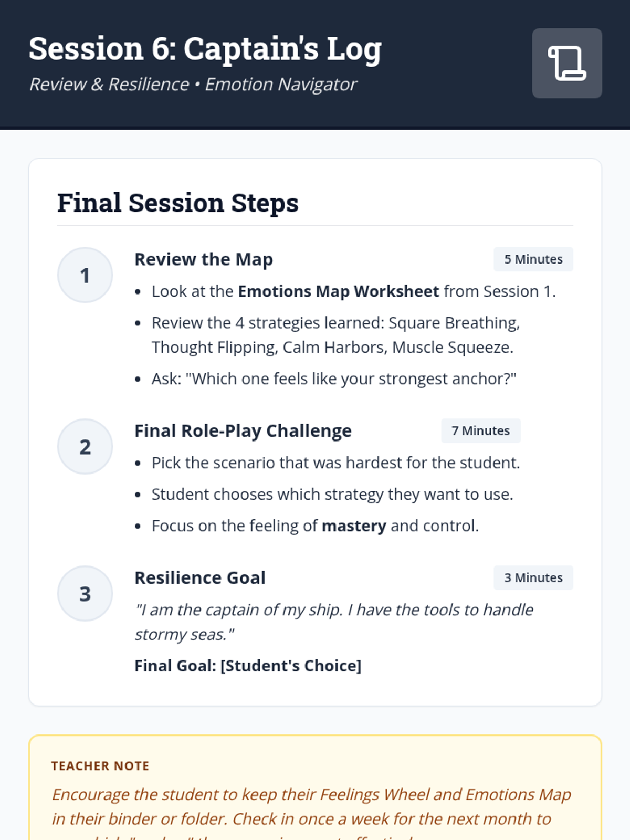Click the 5 Minutes badge
This screenshot has height=840, width=630.
tap(533, 259)
